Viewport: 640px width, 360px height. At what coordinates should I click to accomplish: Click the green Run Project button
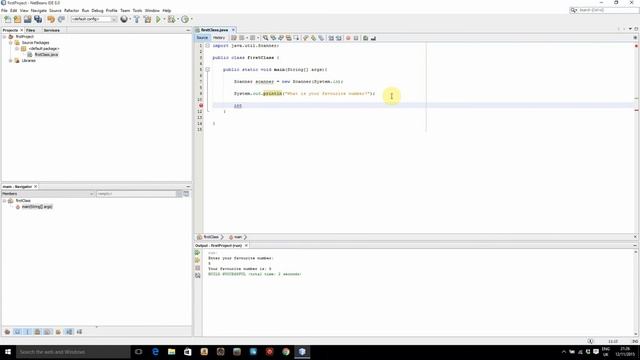click(158, 19)
